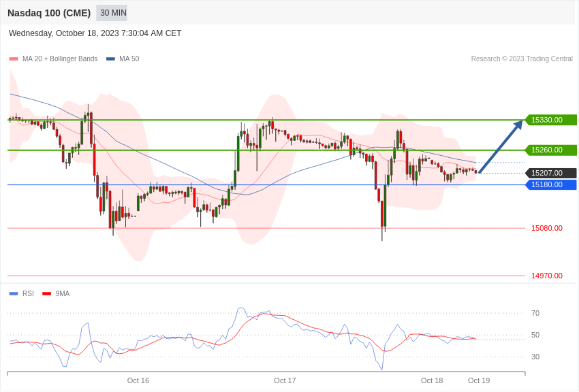Click the MA 50 blue legend swatch
Image resolution: width=579 pixels, height=392 pixels.
click(x=110, y=59)
